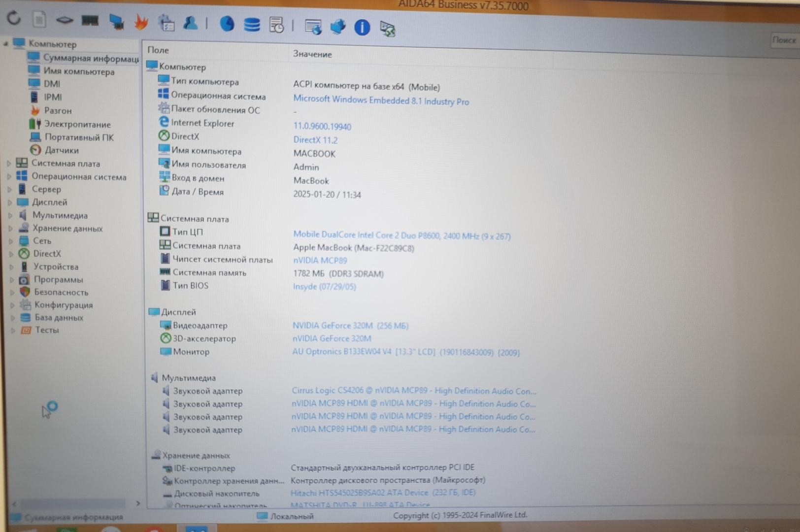
Task: Expand the Дисплей tree node
Action: (x=10, y=202)
